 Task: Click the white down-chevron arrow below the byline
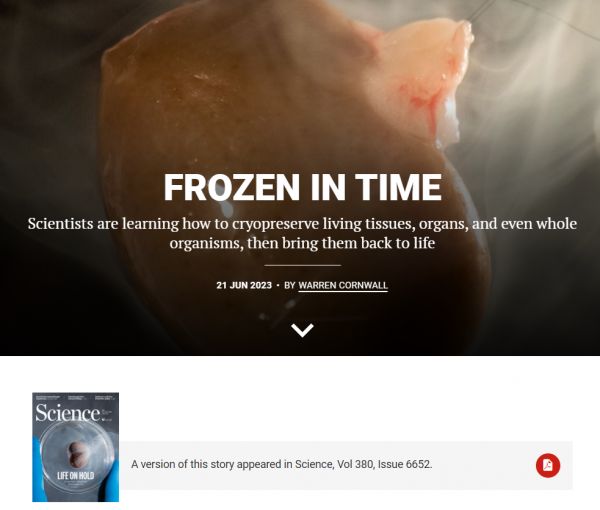click(302, 330)
